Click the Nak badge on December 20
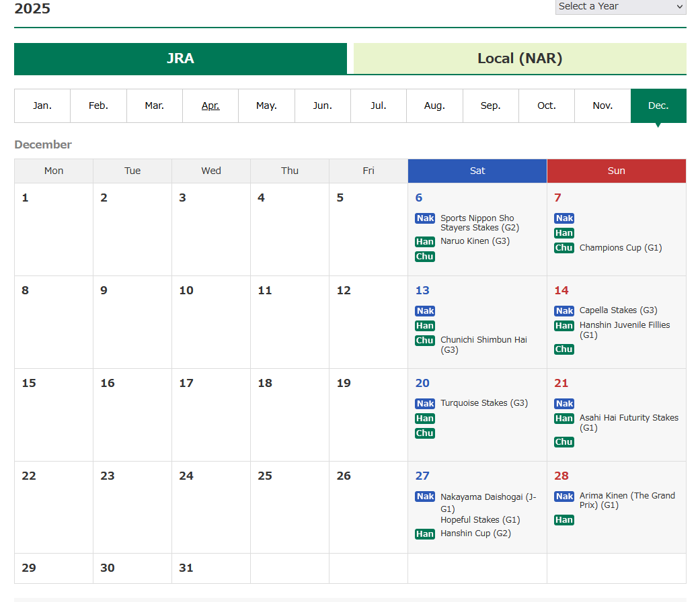Image resolution: width=700 pixels, height=602 pixels. 425,404
